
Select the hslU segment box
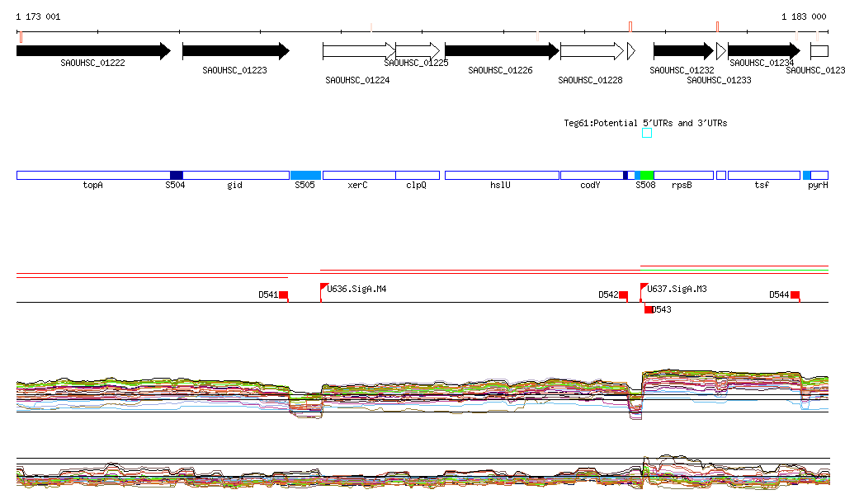503,175
